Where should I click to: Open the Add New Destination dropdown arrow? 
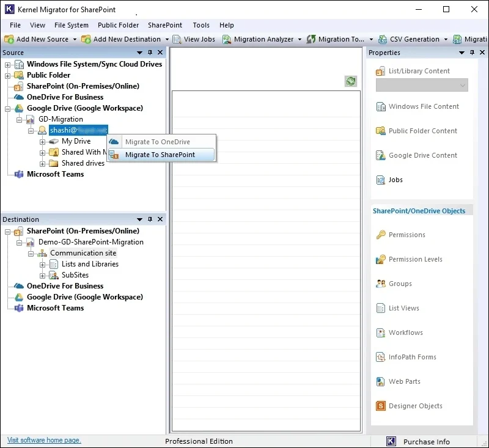coord(167,40)
